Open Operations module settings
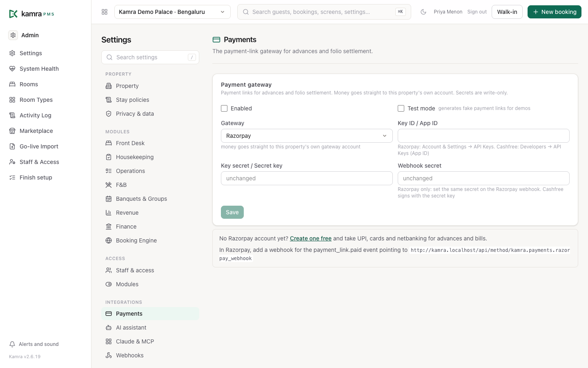Image resolution: width=588 pixels, height=368 pixels. 150,171
